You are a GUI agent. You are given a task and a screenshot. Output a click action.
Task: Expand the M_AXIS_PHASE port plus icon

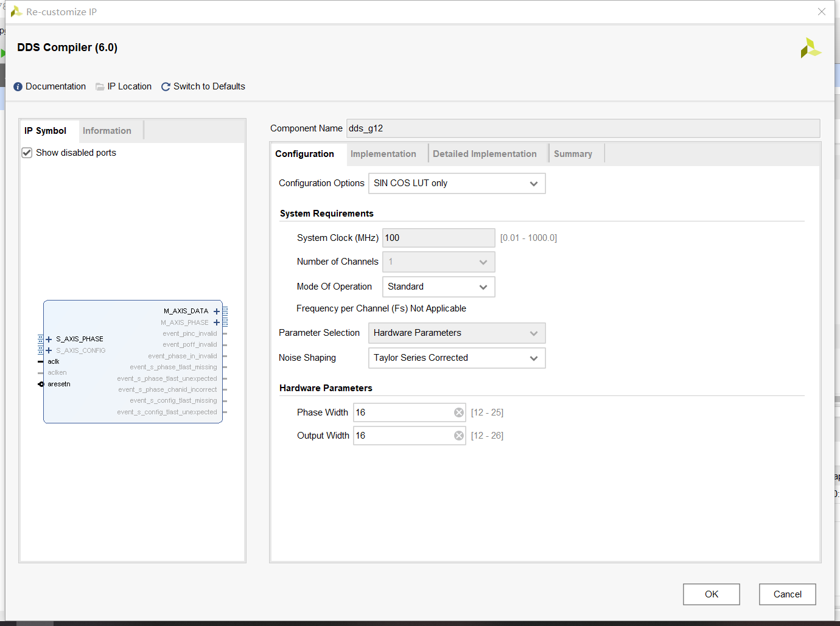click(x=217, y=322)
